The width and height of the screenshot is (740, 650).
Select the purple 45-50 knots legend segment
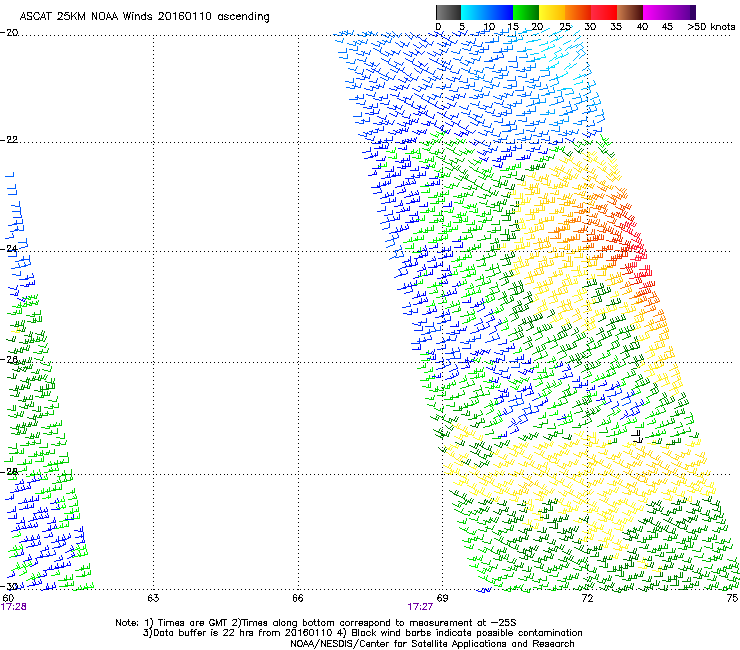(x=682, y=12)
